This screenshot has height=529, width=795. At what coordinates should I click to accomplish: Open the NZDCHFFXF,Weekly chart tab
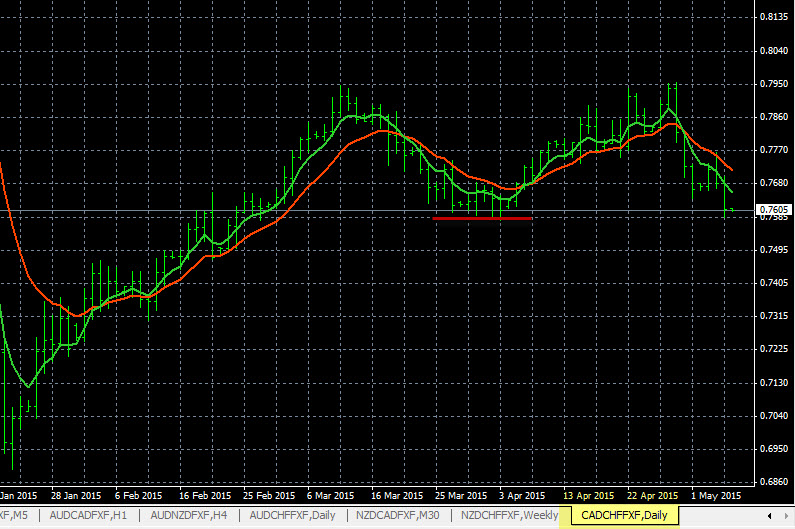509,515
